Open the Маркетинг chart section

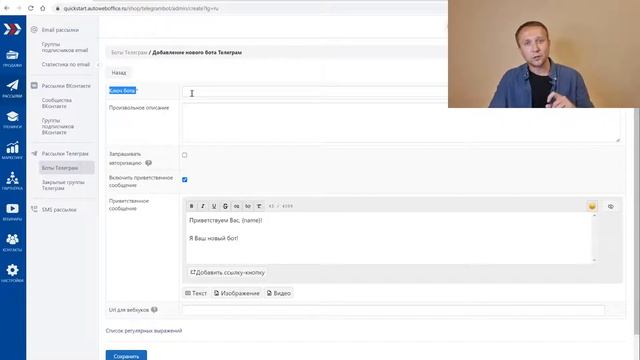12,150
